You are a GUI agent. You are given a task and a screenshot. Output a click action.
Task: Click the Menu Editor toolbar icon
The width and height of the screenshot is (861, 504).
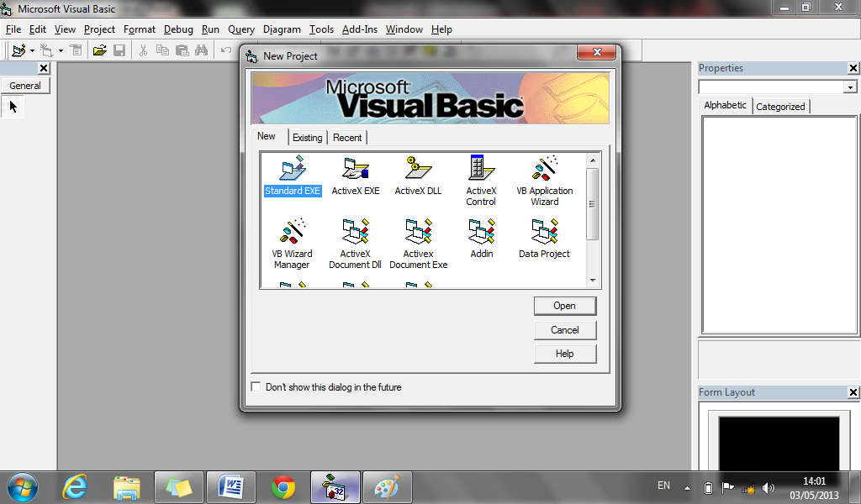[x=77, y=50]
